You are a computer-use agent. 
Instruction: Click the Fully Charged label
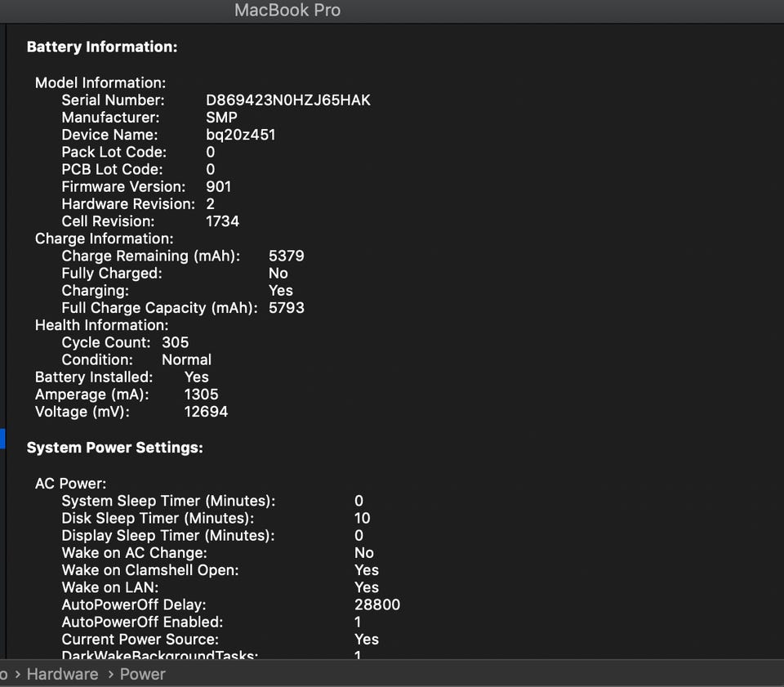click(x=112, y=274)
